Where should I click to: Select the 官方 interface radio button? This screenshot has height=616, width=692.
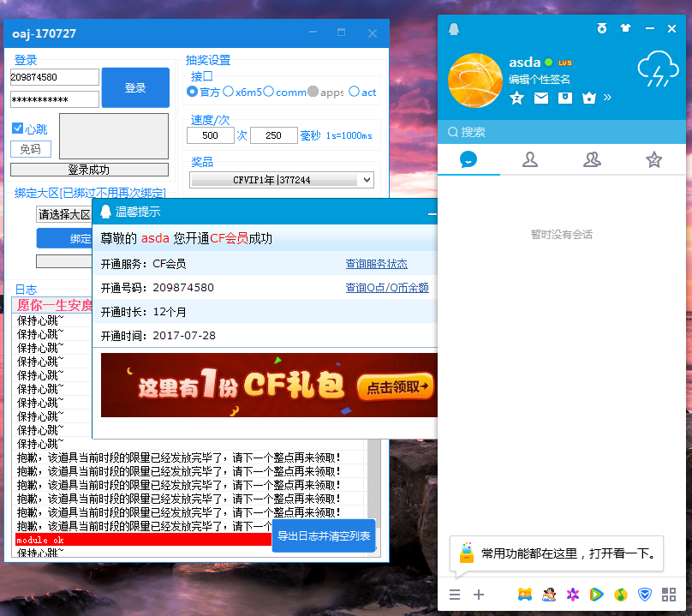[x=193, y=92]
